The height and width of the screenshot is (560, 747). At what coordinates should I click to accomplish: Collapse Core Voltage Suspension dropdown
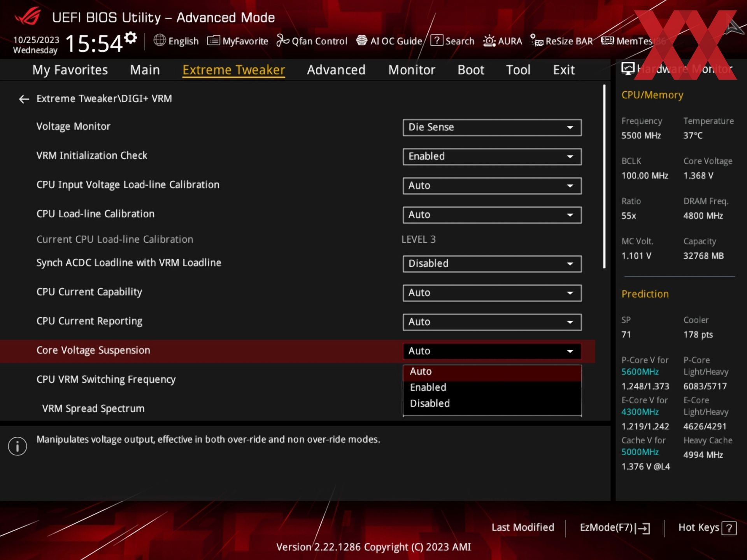point(492,351)
